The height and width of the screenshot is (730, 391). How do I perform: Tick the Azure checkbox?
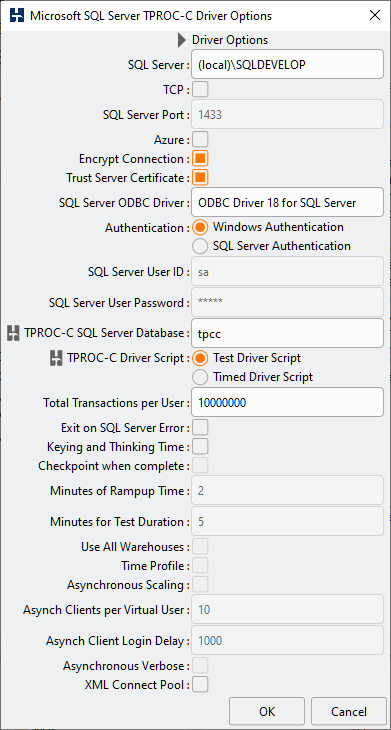tap(200, 139)
